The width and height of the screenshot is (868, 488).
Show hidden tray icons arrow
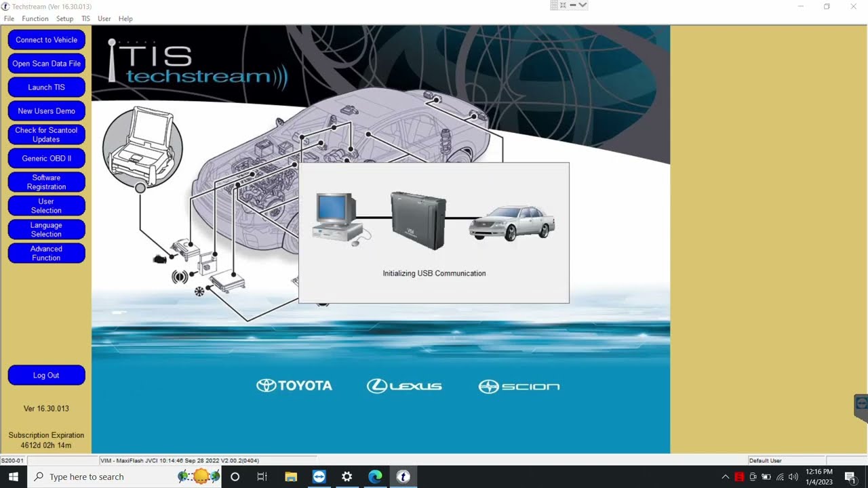[x=725, y=476]
